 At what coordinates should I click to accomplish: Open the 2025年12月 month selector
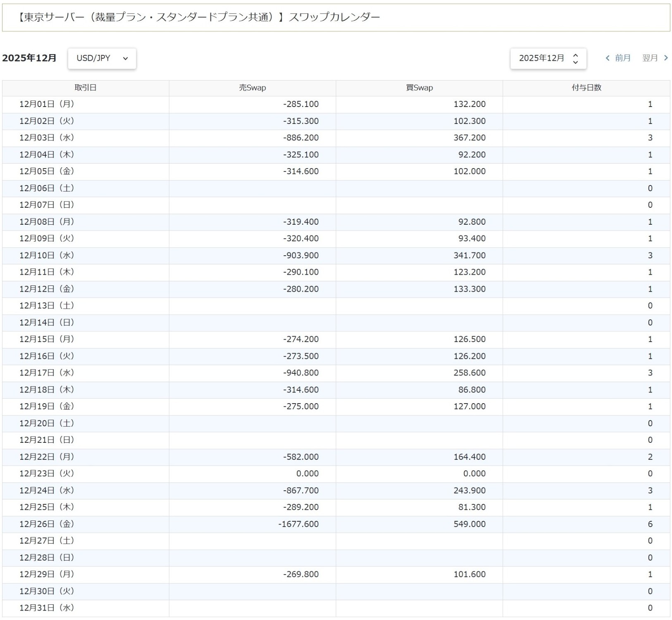[x=548, y=58]
